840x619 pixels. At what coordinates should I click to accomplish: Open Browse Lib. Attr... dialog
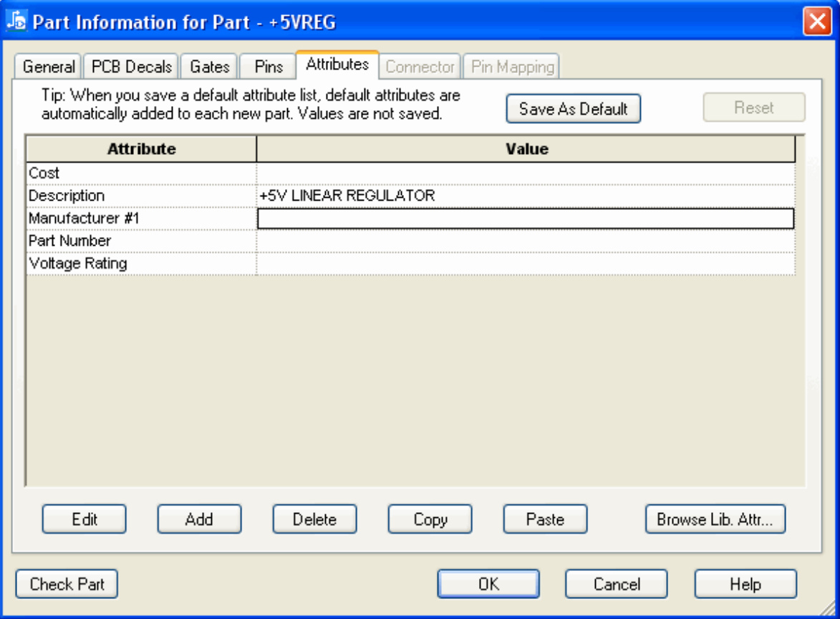point(715,519)
